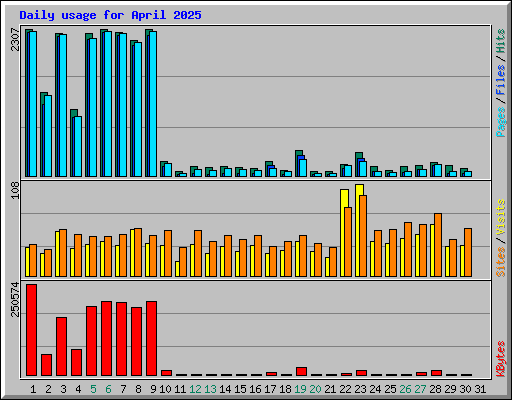The image size is (512, 400).
Task: Click the cyan pages bar for day 19
Action: coord(303,168)
